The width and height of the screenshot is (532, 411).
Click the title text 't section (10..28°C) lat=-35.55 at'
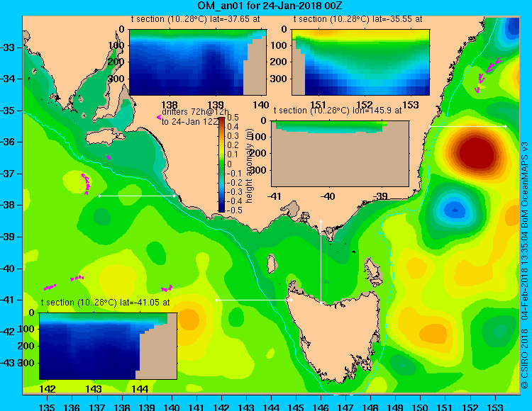[358, 19]
